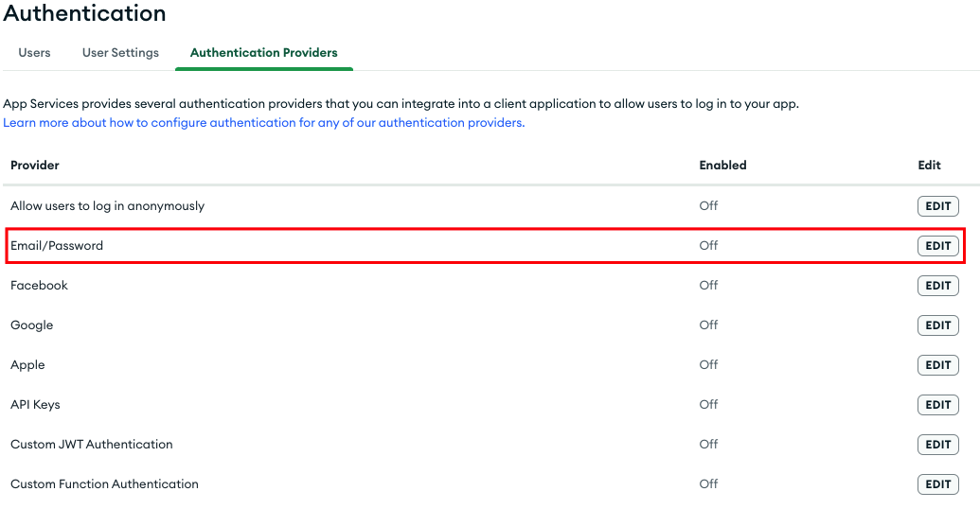The image size is (980, 509).
Task: Edit the Apple provider
Action: click(x=937, y=365)
